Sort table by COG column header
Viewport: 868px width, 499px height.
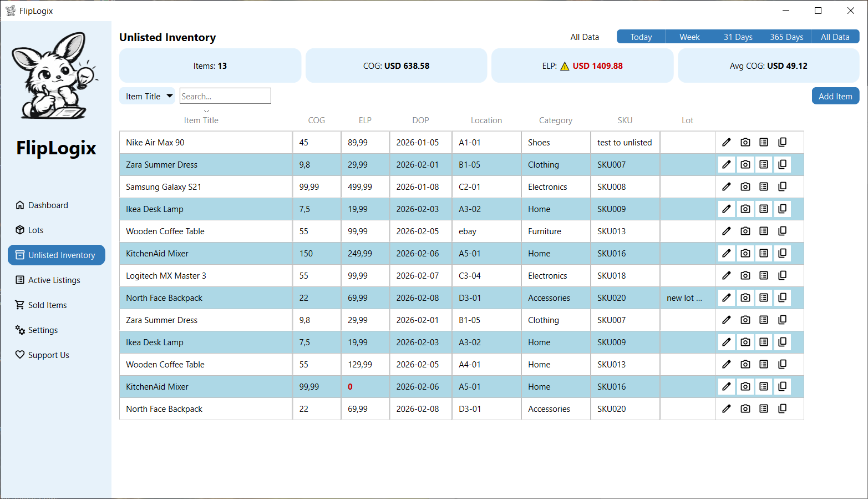tap(316, 120)
